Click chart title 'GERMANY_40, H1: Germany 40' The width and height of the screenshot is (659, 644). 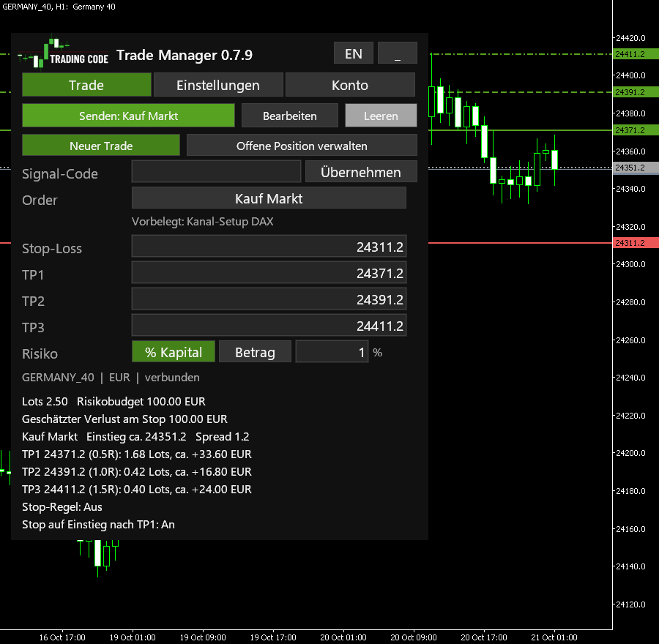(59, 7)
